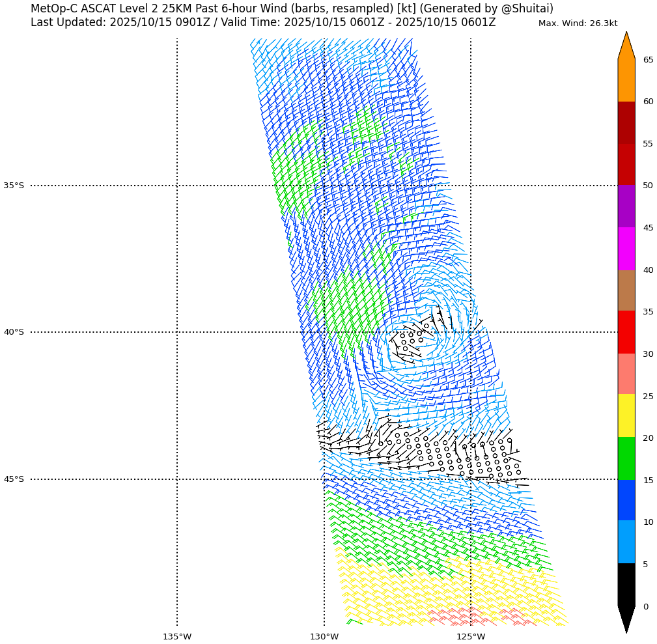Click the salmon 25-30 kt colorbar segment
This screenshot has width=657, height=644.
pos(626,374)
